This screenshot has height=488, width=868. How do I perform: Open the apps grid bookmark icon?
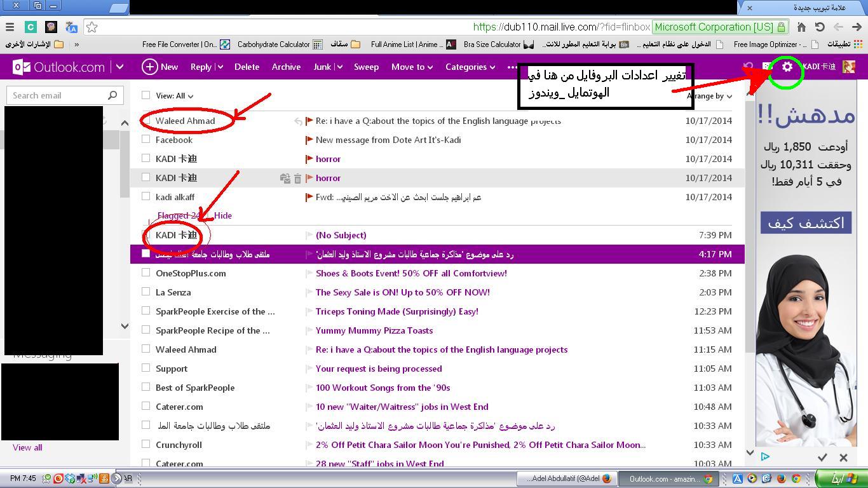tap(858, 44)
